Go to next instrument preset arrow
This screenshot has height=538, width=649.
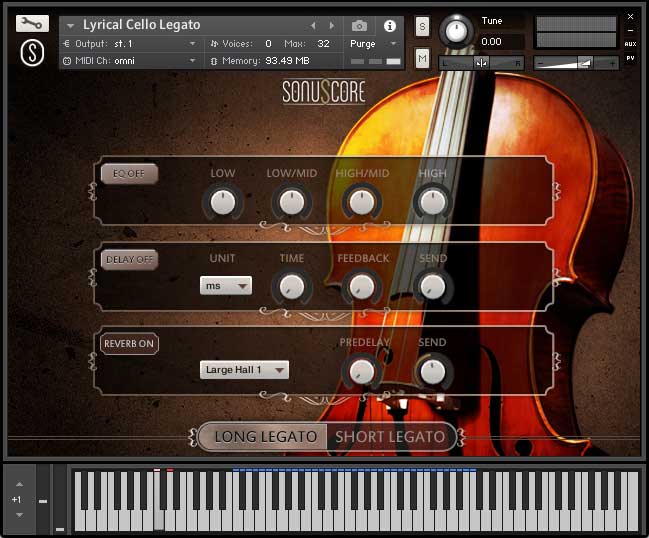[332, 26]
